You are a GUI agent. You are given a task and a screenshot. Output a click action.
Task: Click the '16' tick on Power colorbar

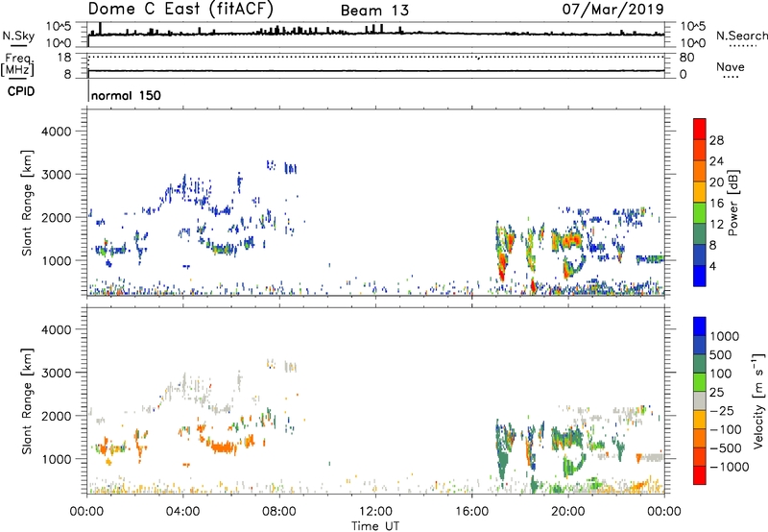716,204
